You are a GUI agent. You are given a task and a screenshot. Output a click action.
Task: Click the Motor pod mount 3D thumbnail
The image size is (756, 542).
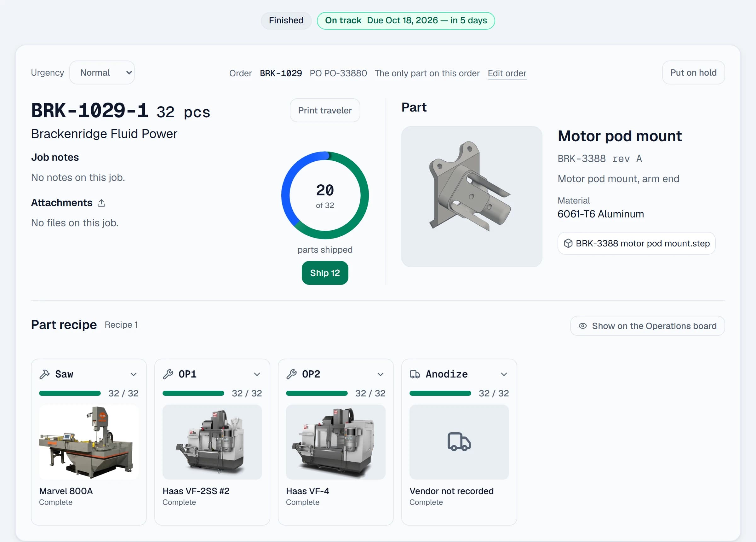472,196
